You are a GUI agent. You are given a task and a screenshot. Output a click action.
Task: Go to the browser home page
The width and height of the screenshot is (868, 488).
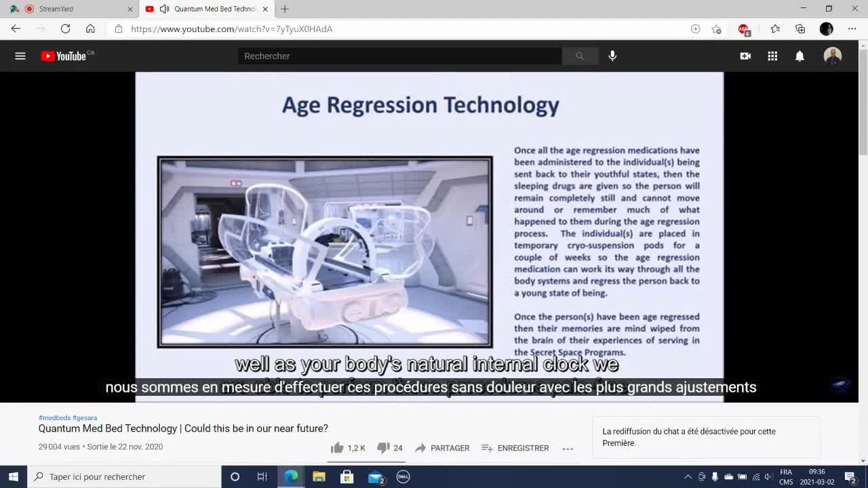[90, 28]
